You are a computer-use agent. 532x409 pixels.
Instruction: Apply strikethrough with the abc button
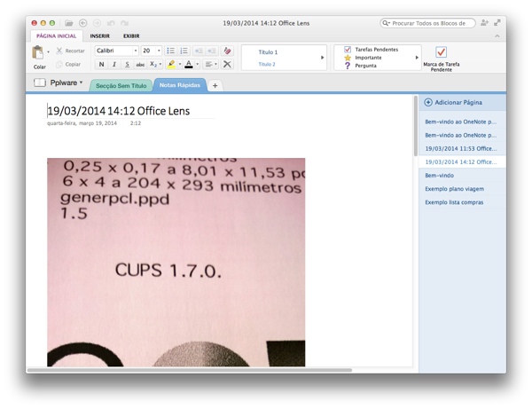click(140, 64)
